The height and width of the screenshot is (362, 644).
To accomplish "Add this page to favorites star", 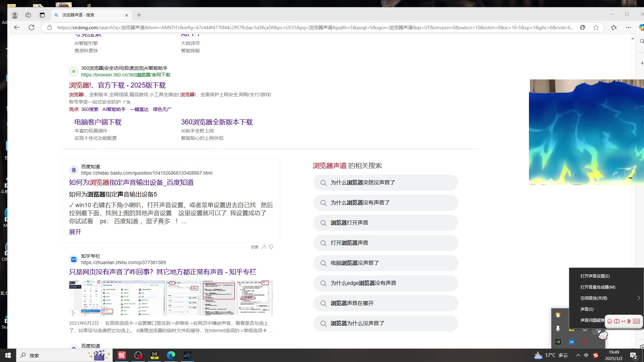I will point(596,27).
